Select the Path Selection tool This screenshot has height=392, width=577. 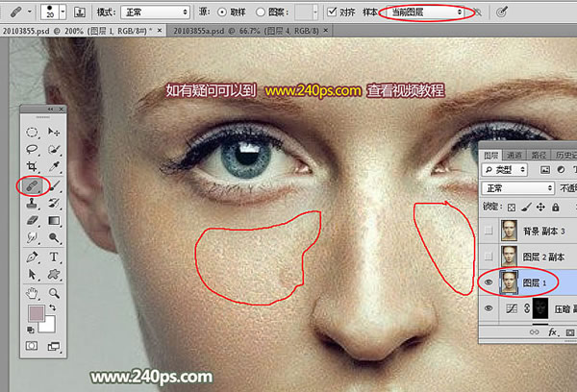click(32, 275)
